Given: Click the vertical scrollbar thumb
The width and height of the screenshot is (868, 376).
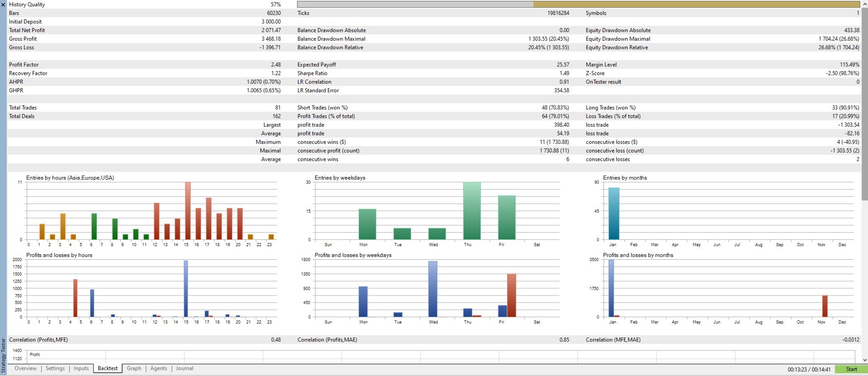Looking at the screenshot, I should point(864,104).
